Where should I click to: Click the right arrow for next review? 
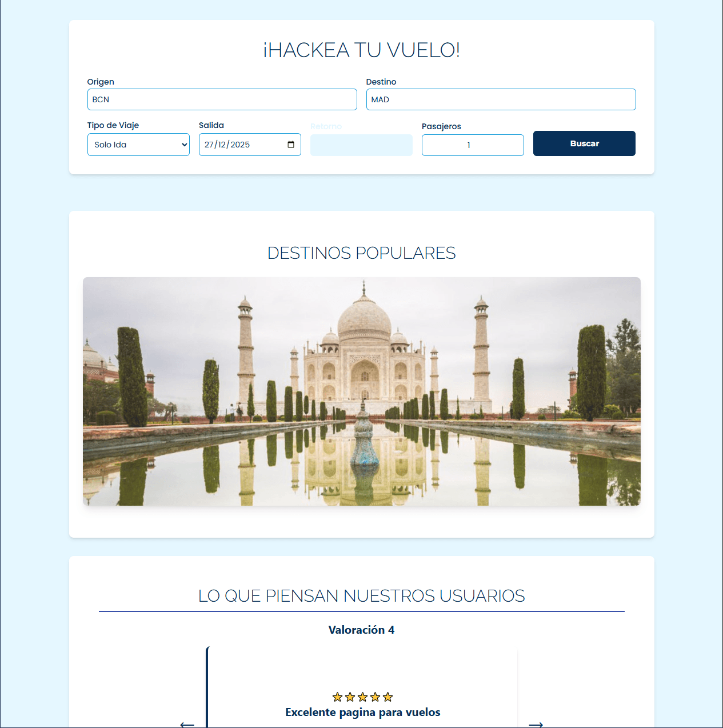click(x=536, y=724)
